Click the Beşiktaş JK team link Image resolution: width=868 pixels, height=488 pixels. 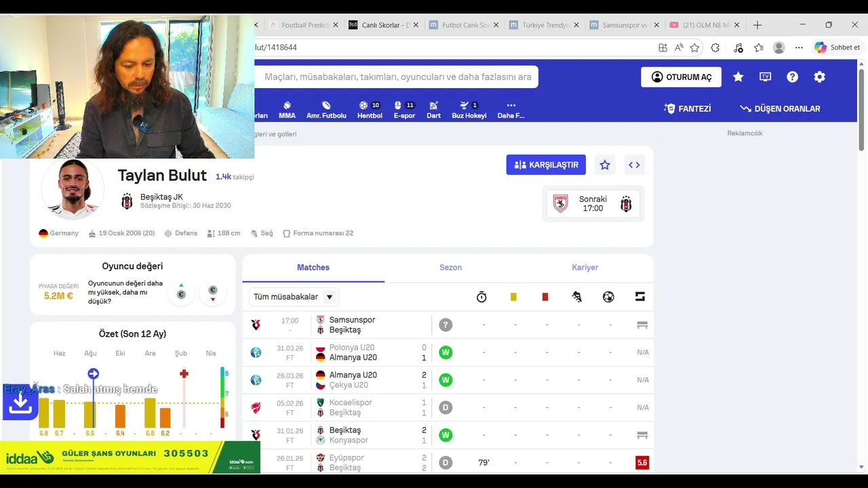tap(161, 197)
